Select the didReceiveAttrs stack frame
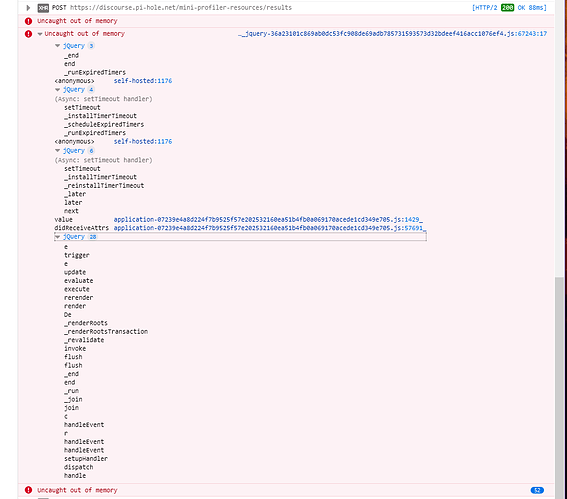 click(x=82, y=228)
